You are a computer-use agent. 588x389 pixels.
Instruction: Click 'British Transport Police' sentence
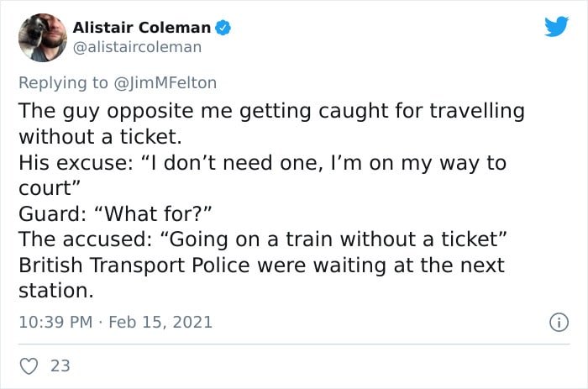pyautogui.click(x=262, y=265)
